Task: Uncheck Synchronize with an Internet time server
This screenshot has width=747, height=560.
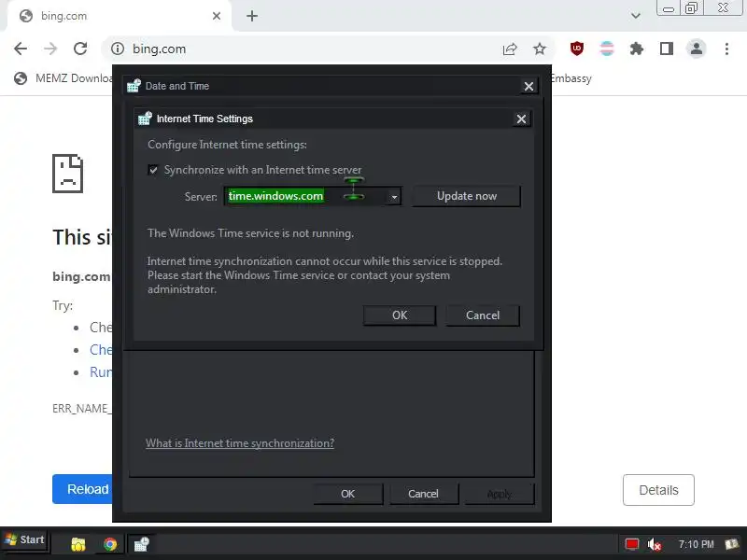Action: pos(153,170)
